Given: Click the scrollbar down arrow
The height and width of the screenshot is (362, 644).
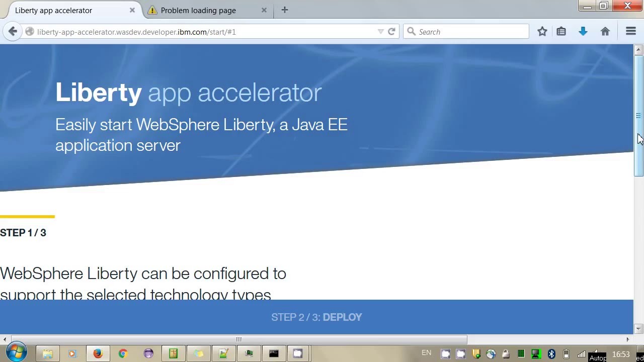Looking at the screenshot, I should [x=638, y=329].
